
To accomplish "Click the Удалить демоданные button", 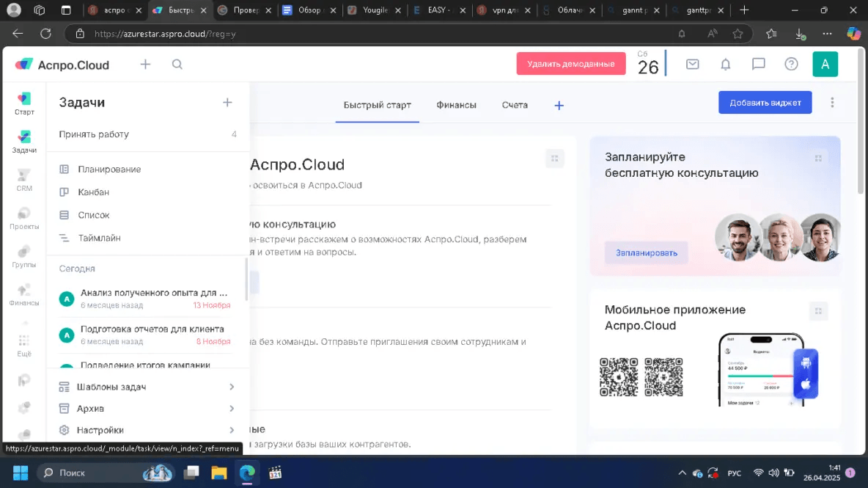I will click(x=570, y=64).
